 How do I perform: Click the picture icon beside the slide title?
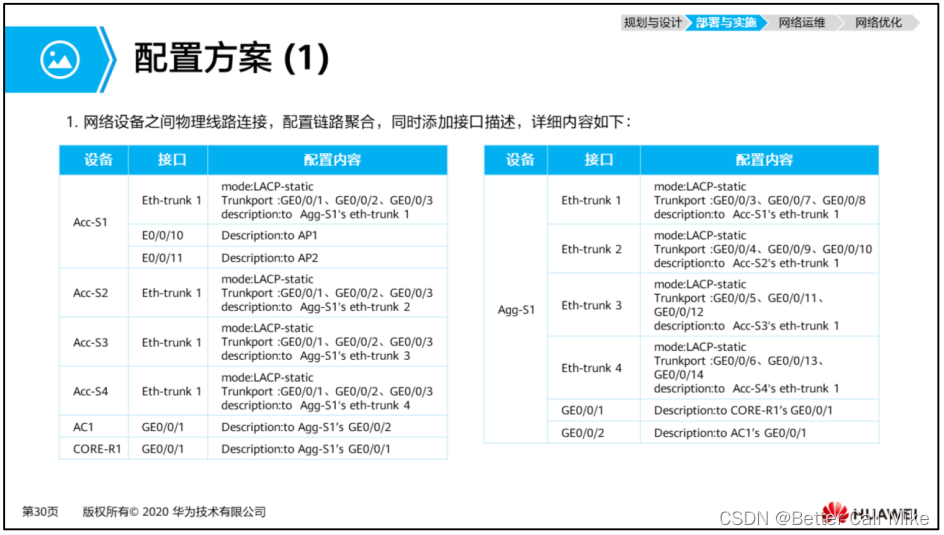point(60,60)
